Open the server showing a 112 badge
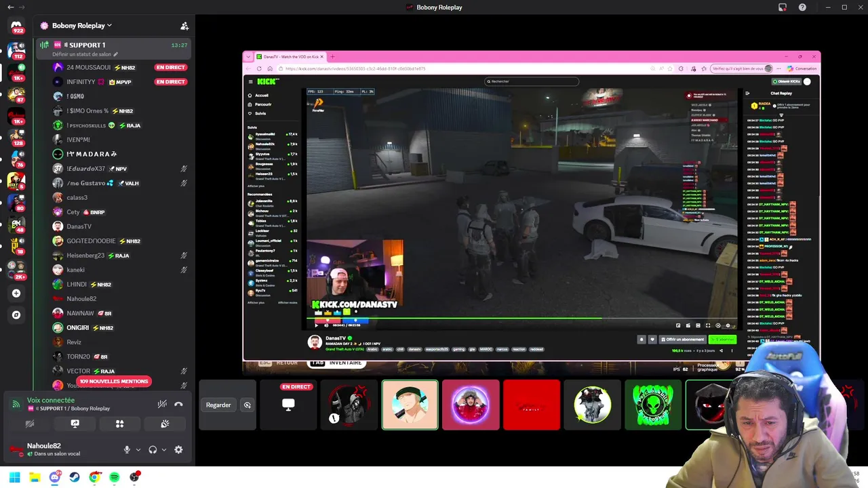Image resolution: width=868 pixels, height=488 pixels. click(x=16, y=49)
